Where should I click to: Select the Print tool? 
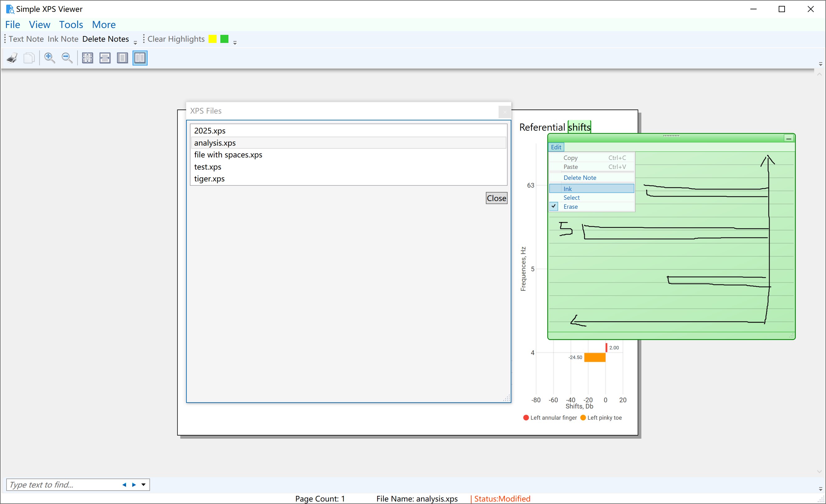pyautogui.click(x=11, y=58)
